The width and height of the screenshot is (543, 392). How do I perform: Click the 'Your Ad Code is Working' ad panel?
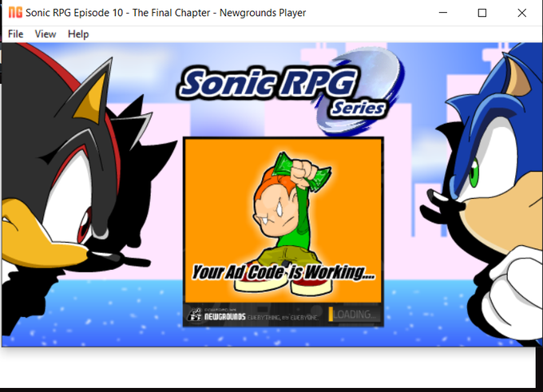click(x=283, y=220)
